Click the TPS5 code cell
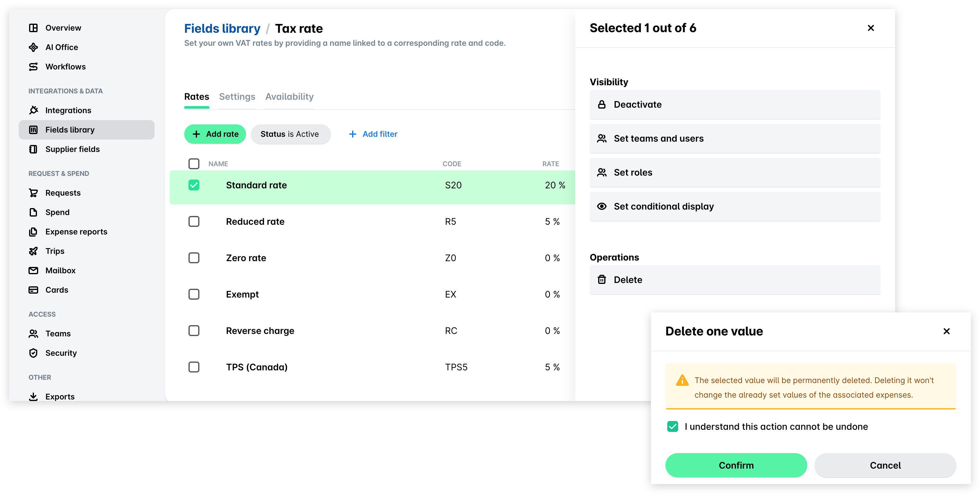 pyautogui.click(x=456, y=367)
